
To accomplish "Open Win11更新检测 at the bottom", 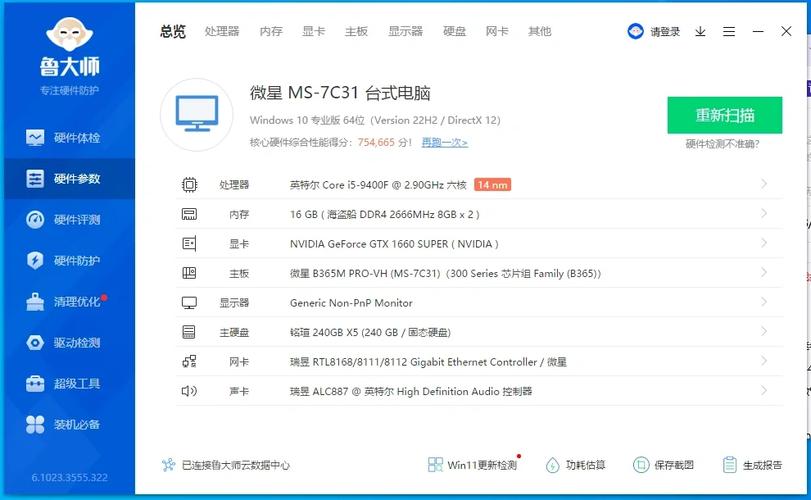I will tap(473, 465).
